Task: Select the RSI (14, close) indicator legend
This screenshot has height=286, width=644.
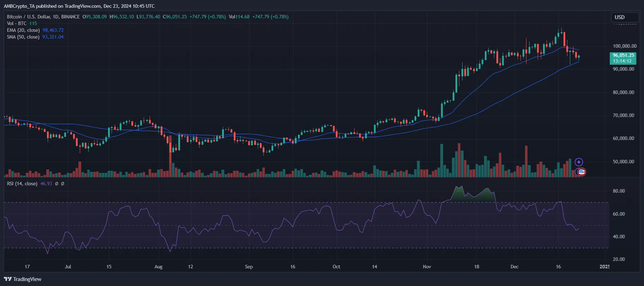Action: pyautogui.click(x=22, y=183)
